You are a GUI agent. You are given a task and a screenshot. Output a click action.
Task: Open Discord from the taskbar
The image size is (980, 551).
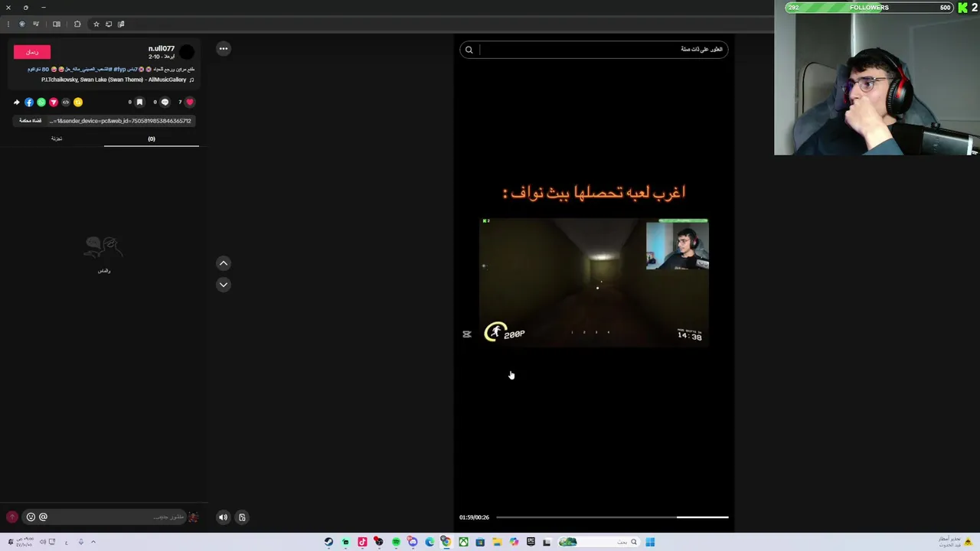[x=413, y=542]
